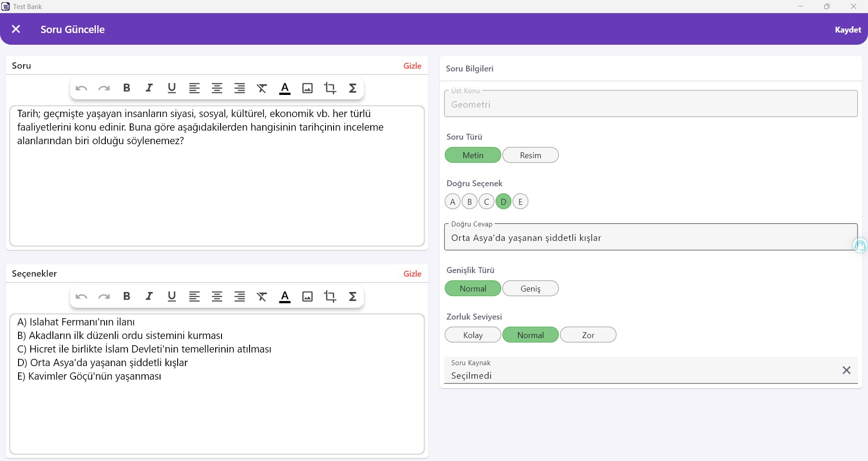
Task: Choose option D as correct answer
Action: (504, 202)
